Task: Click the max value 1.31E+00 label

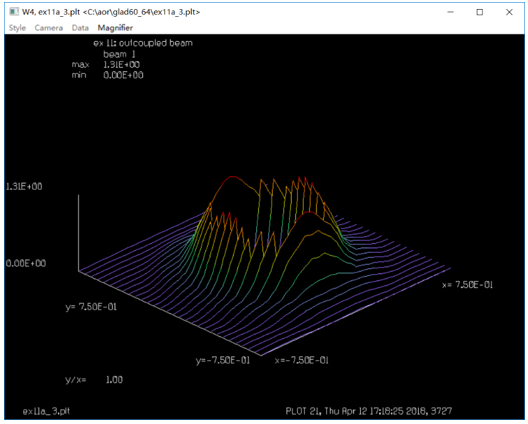Action: [121, 65]
